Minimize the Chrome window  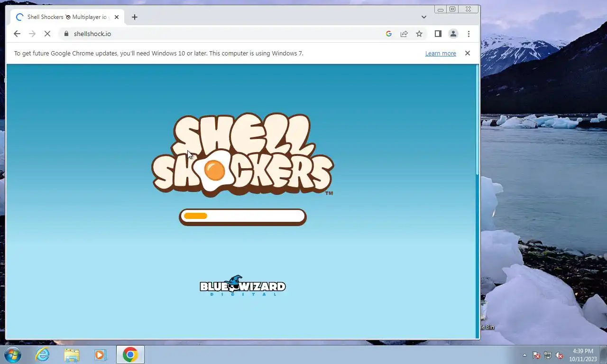(441, 9)
